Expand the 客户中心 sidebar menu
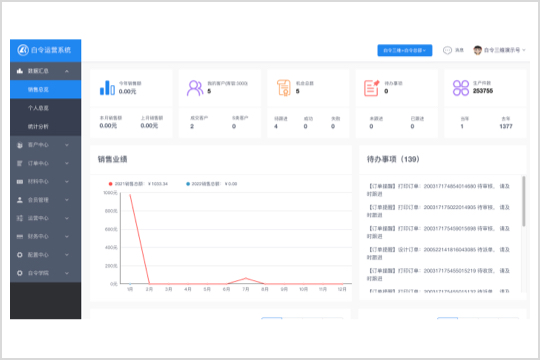This screenshot has height=360, width=540. pyautogui.click(x=67, y=145)
